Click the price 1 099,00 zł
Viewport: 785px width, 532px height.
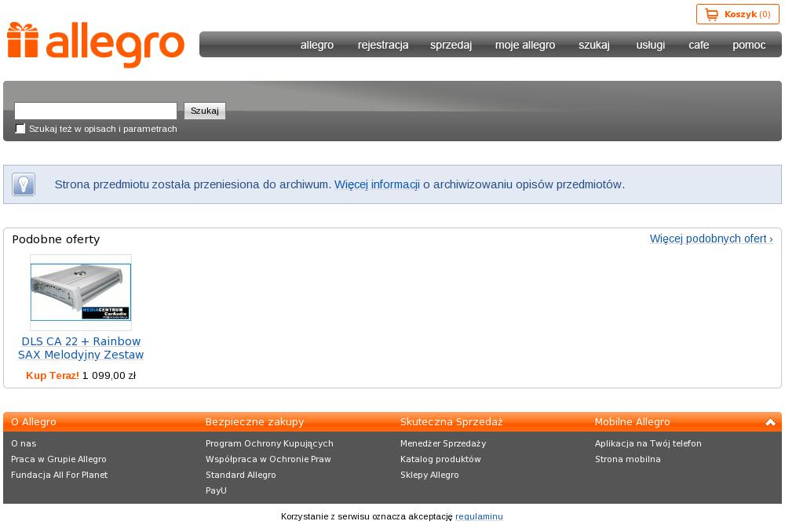coord(108,375)
